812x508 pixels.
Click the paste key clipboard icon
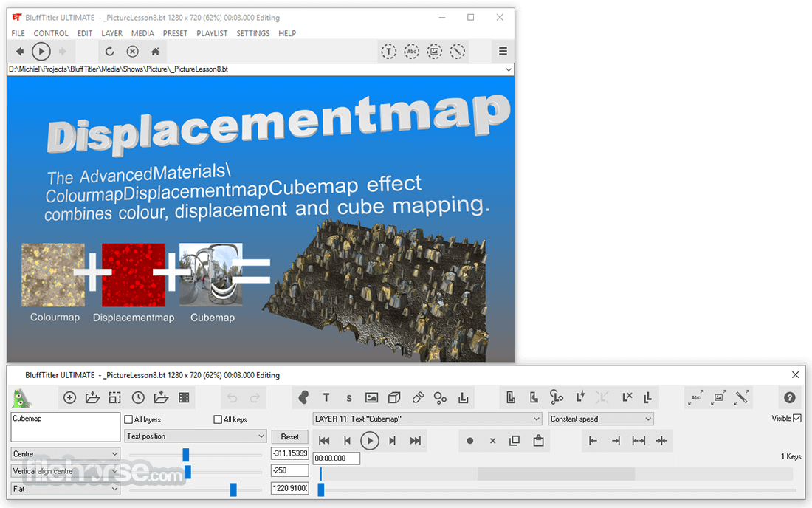pyautogui.click(x=539, y=441)
